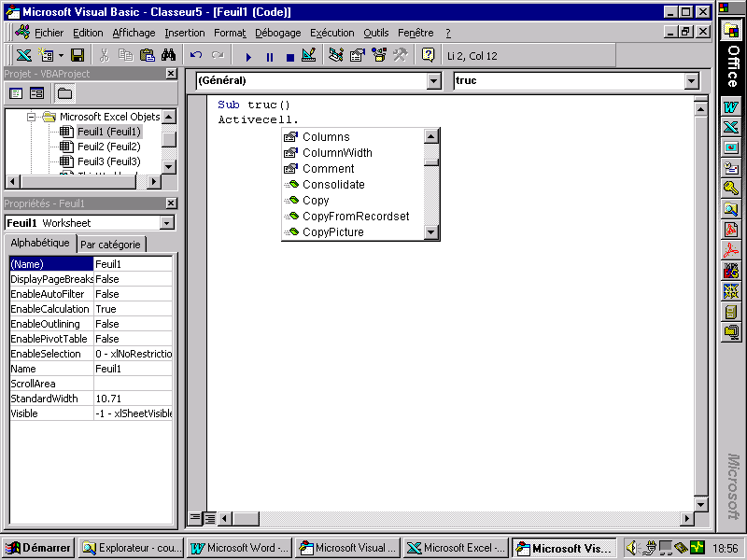This screenshot has width=747, height=560.
Task: Collapse the Microsoft Excel Objets folder
Action: (32, 117)
